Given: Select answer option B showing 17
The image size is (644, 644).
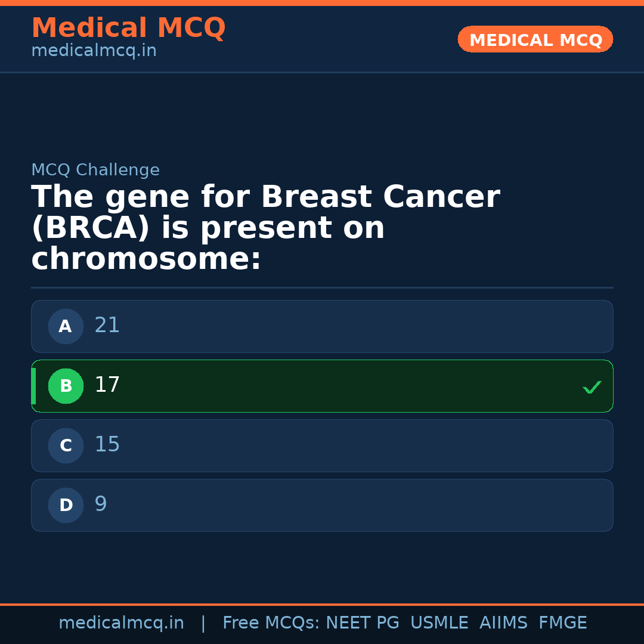Looking at the screenshot, I should tap(322, 386).
